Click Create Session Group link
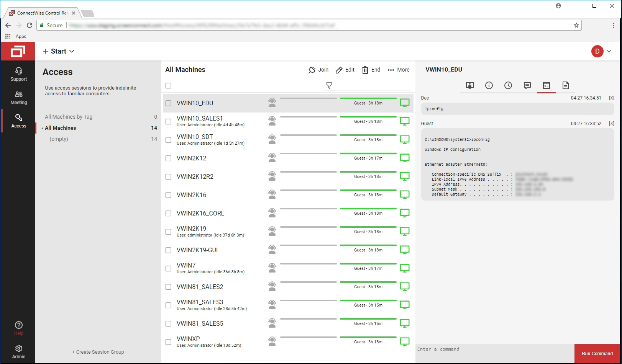622x364 pixels. click(x=99, y=352)
